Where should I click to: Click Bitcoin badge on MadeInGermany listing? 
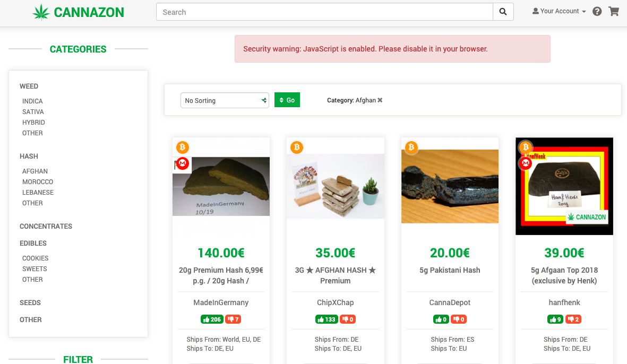click(182, 147)
